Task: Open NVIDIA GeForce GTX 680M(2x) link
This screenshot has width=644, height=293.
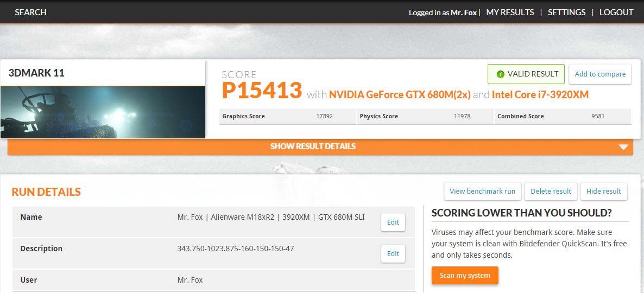Action: (400, 95)
